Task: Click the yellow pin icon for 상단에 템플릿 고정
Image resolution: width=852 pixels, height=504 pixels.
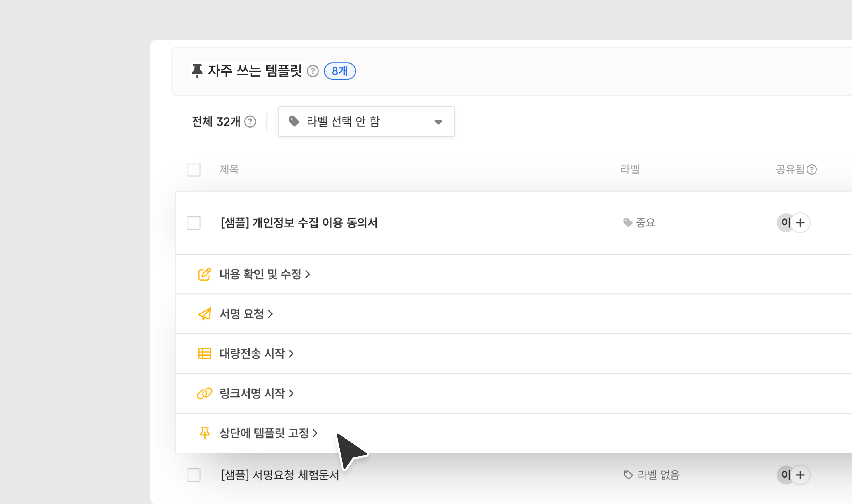Action: point(204,433)
